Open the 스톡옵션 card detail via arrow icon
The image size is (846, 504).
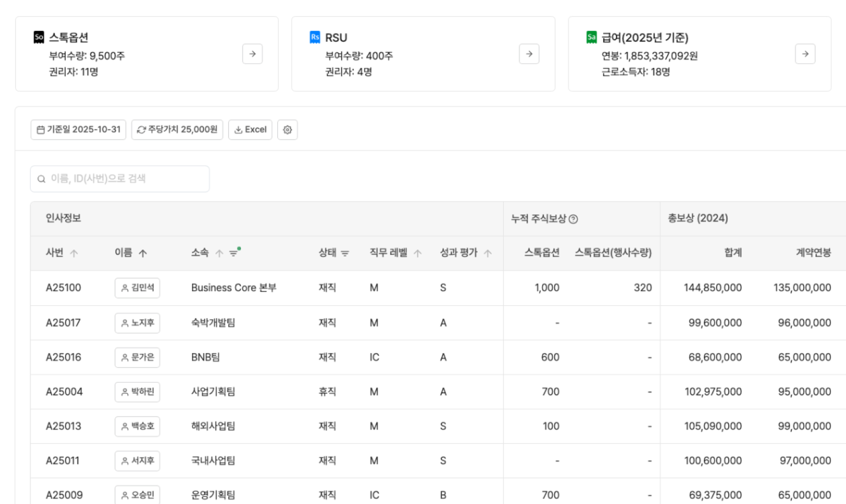252,53
